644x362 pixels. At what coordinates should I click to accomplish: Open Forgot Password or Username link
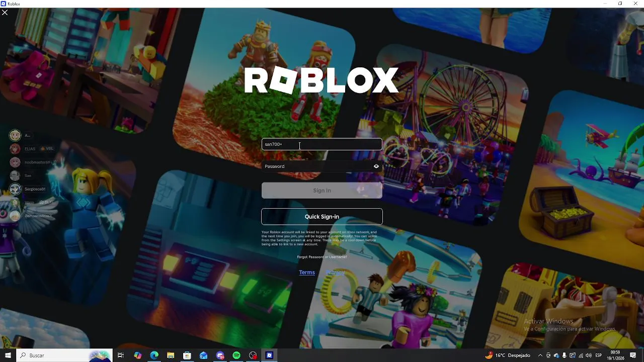click(322, 257)
